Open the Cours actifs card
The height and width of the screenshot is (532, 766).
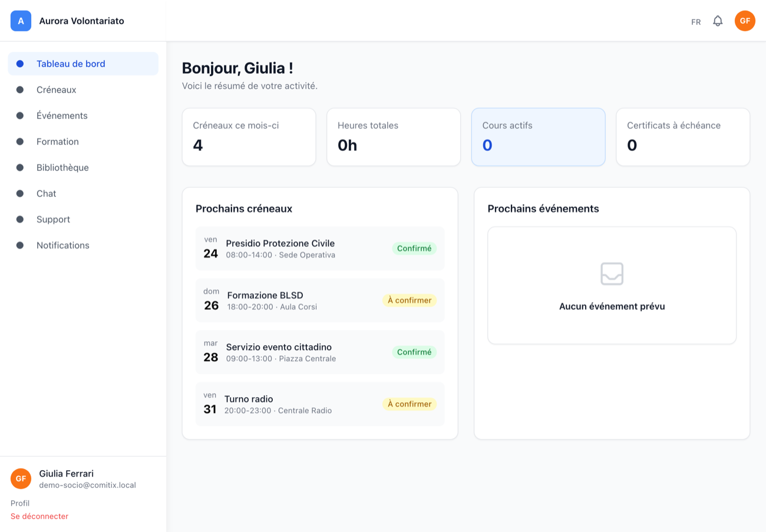point(538,137)
